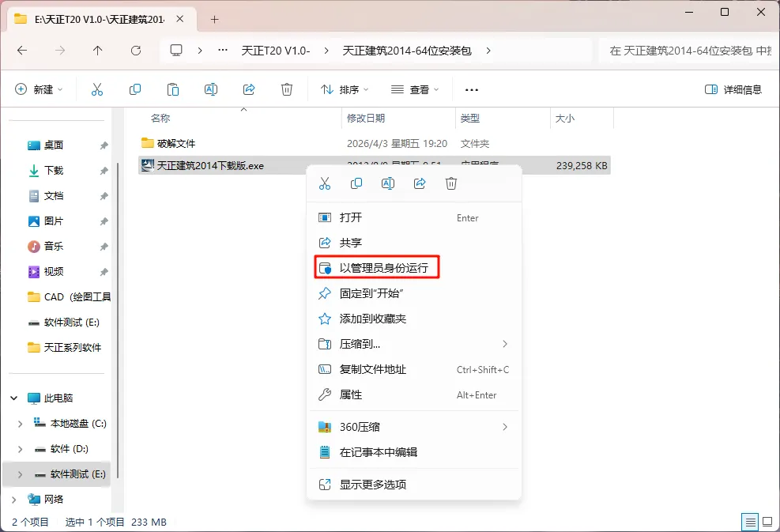Copy using the context menu copy icon
This screenshot has height=532, width=780.
[x=356, y=183]
